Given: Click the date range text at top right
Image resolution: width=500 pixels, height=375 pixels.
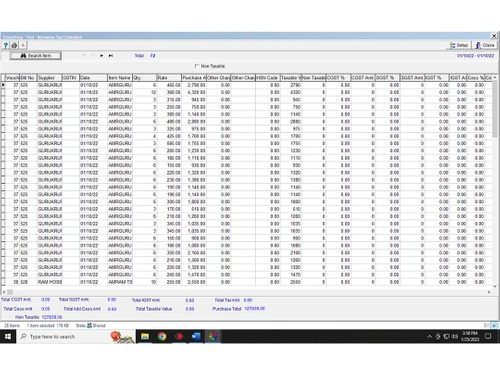Looking at the screenshot, I should (475, 56).
